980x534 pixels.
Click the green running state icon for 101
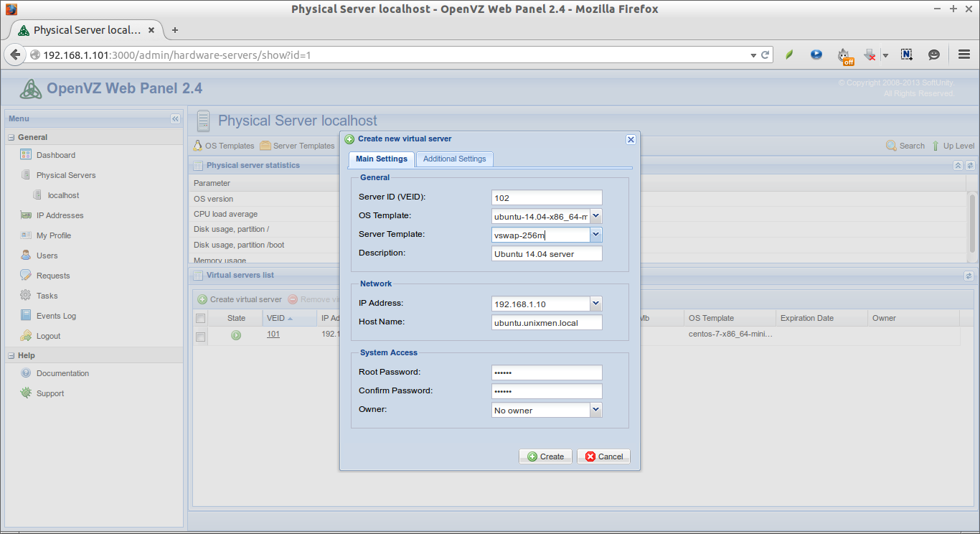point(236,335)
